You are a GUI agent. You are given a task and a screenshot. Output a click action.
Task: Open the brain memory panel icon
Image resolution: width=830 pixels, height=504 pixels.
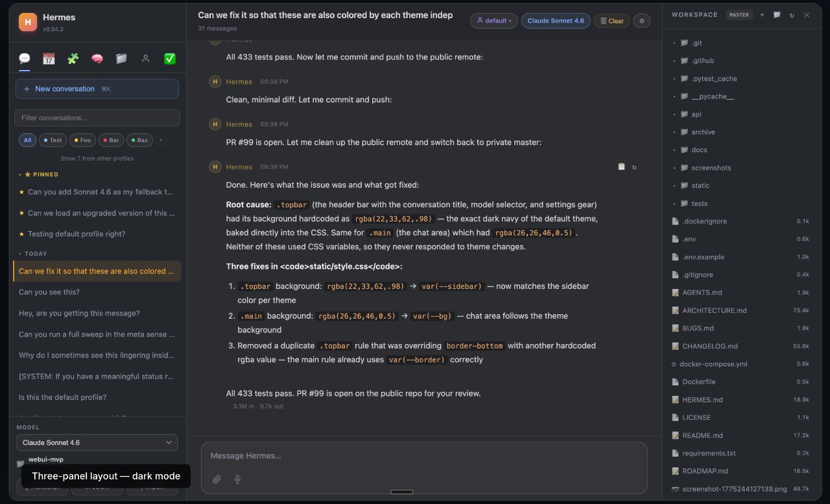click(x=97, y=58)
